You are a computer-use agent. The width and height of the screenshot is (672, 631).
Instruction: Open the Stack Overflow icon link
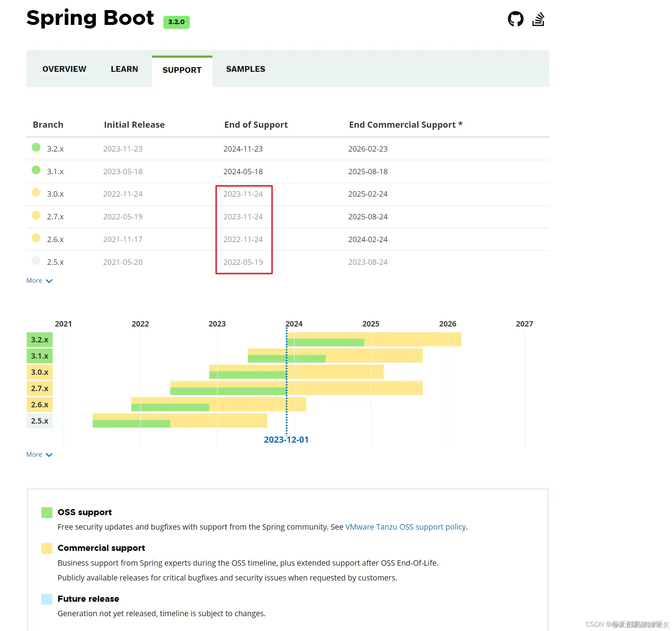pyautogui.click(x=538, y=19)
